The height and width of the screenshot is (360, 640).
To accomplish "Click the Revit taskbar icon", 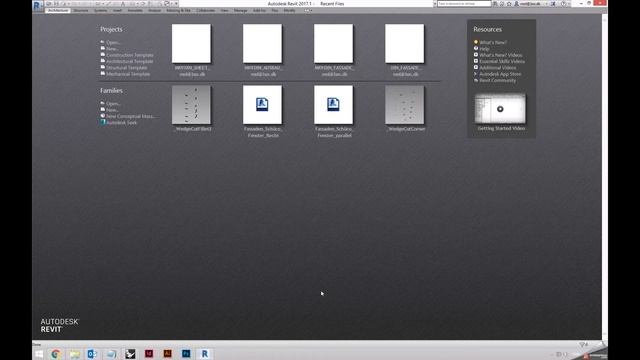I will [204, 353].
